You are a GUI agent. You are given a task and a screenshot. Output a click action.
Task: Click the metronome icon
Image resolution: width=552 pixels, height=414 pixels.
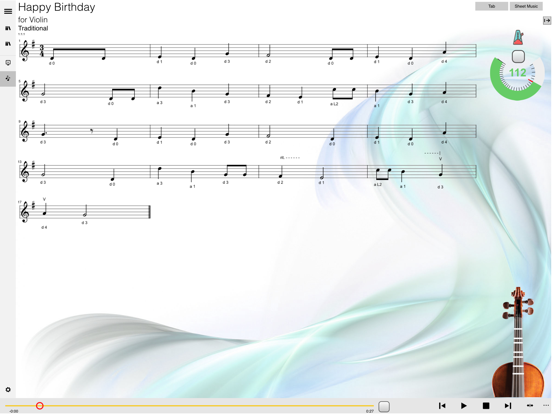[518, 38]
